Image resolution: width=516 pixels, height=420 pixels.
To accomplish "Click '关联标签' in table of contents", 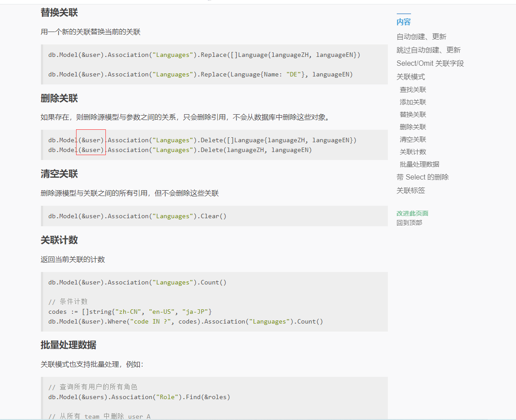I will 411,191.
